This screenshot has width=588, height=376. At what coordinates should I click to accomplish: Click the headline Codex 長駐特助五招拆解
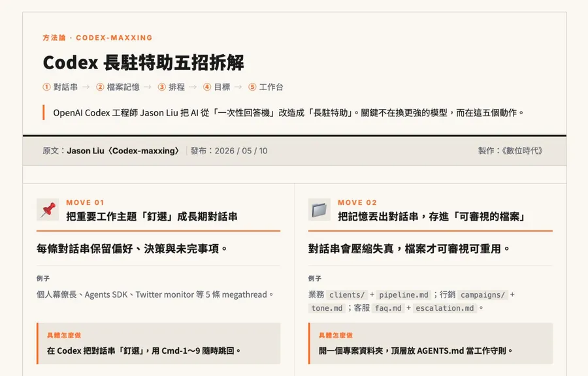(144, 63)
